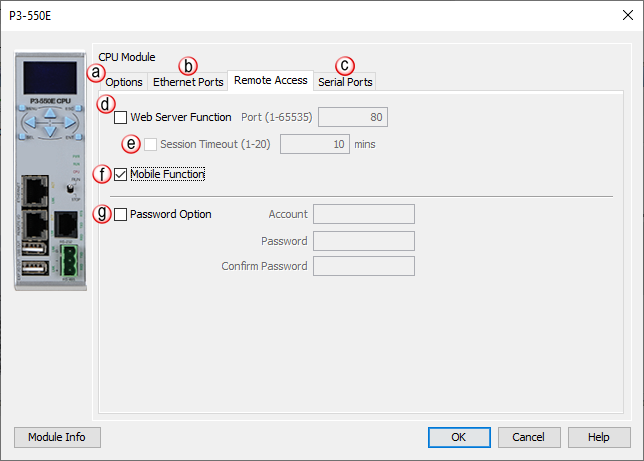
Task: Open the Ethernet Ports tab
Action: tap(188, 82)
